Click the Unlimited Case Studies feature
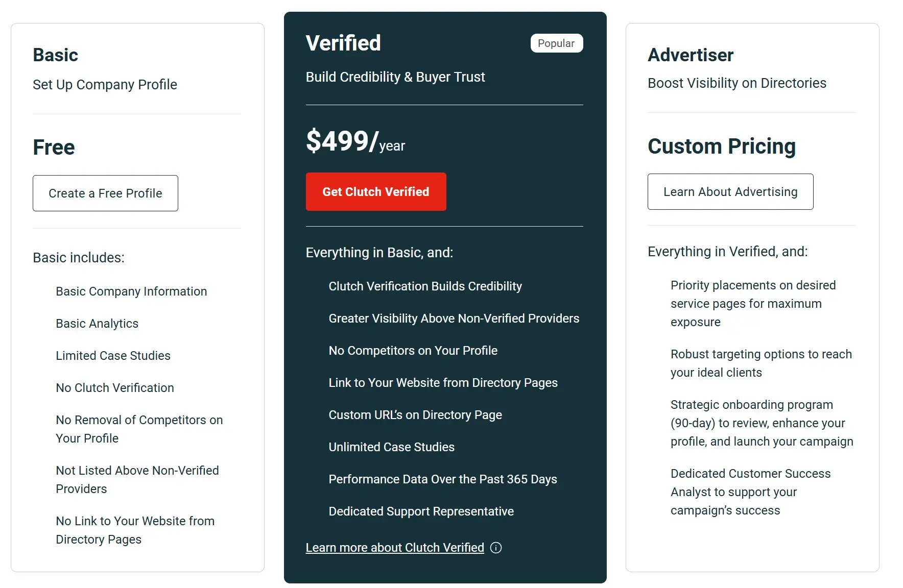This screenshot has width=903, height=588. [x=391, y=447]
